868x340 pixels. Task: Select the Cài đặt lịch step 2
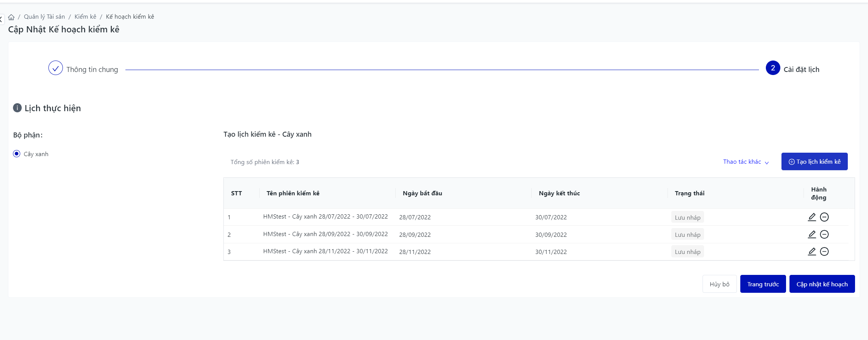[773, 68]
